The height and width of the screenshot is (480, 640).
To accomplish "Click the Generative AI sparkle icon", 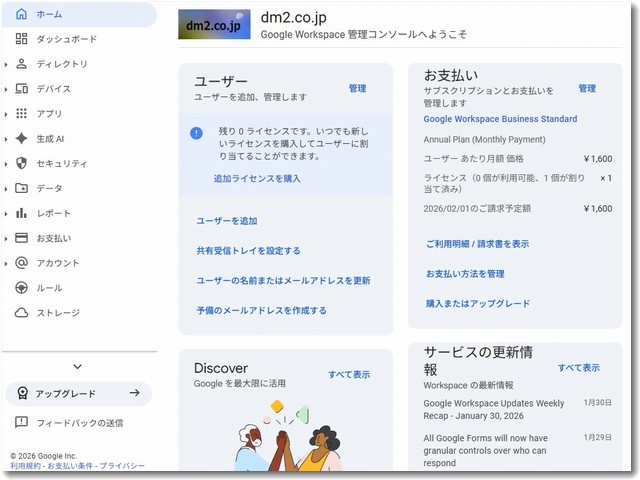I will tap(21, 138).
